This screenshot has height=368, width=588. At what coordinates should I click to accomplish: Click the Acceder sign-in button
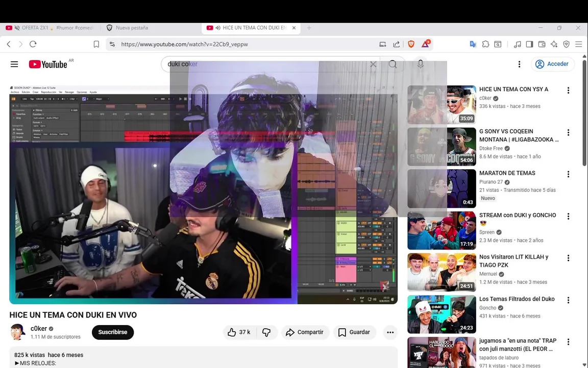[552, 64]
